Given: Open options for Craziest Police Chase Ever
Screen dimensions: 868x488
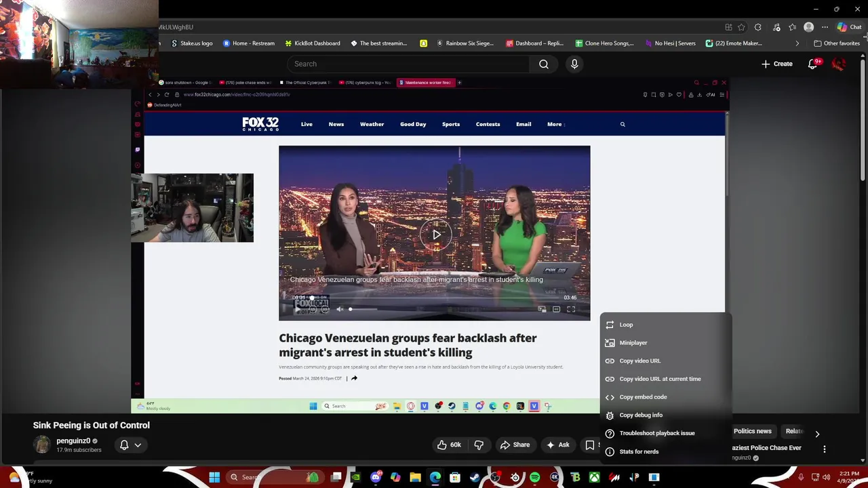Looking at the screenshot, I should (x=825, y=449).
